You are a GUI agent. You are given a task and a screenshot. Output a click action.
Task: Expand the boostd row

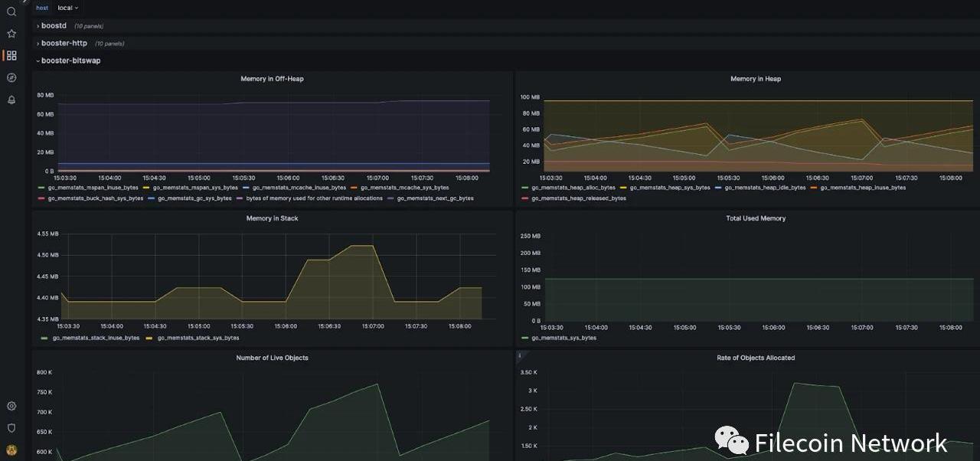54,26
